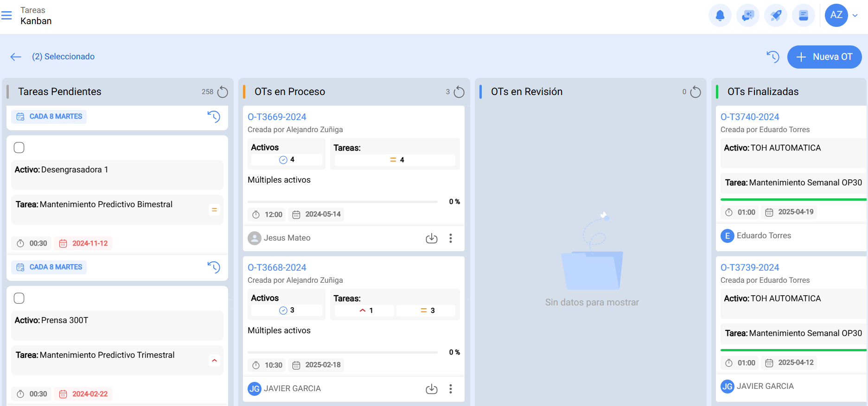Check the Desengrasadora 1 task checkbox
This screenshot has height=406, width=868.
pos(19,148)
